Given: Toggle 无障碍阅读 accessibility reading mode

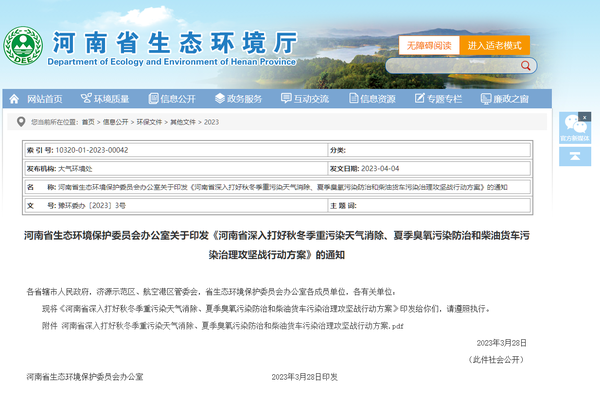Looking at the screenshot, I should [x=430, y=46].
